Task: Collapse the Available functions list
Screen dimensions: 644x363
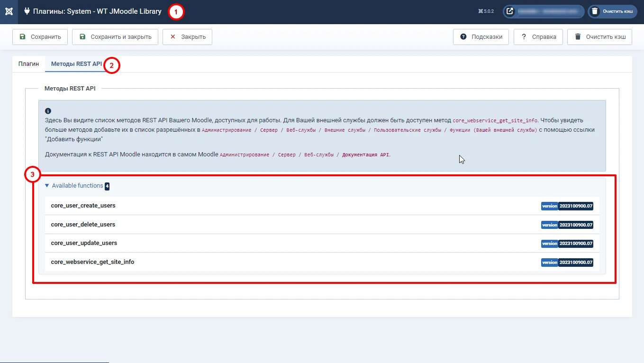Action: [x=74, y=186]
